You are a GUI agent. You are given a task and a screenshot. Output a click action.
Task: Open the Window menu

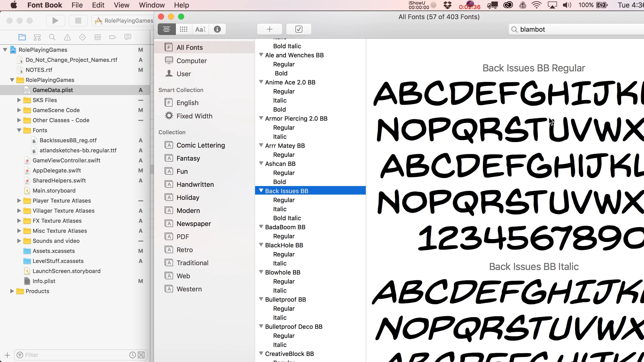pyautogui.click(x=152, y=5)
